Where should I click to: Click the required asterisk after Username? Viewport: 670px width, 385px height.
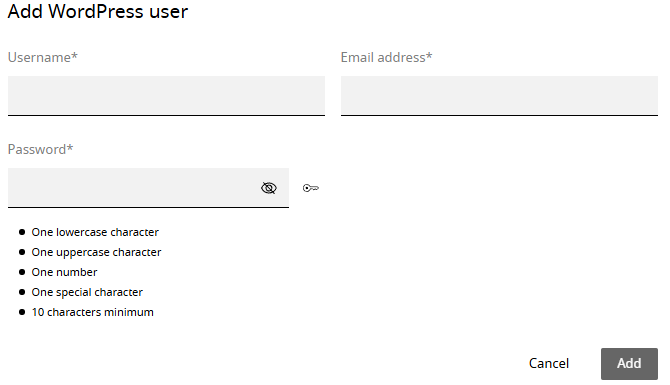point(74,56)
